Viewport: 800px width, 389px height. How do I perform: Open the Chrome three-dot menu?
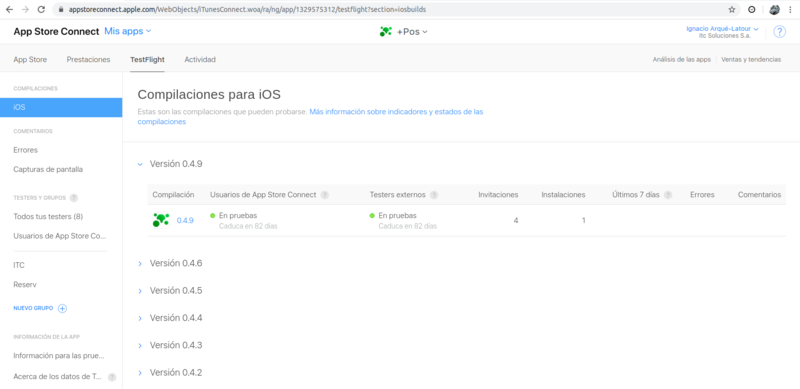(790, 9)
